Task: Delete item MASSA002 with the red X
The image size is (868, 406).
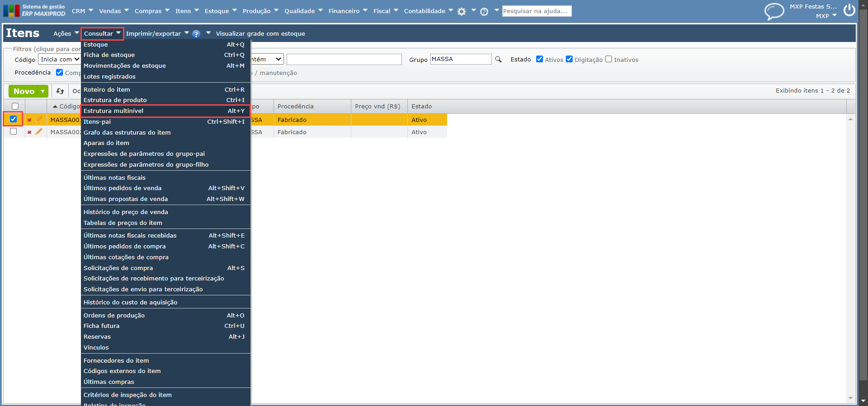Action: tap(29, 132)
